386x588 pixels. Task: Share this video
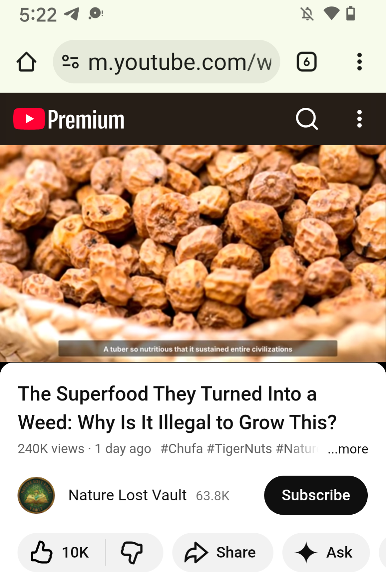tap(223, 552)
